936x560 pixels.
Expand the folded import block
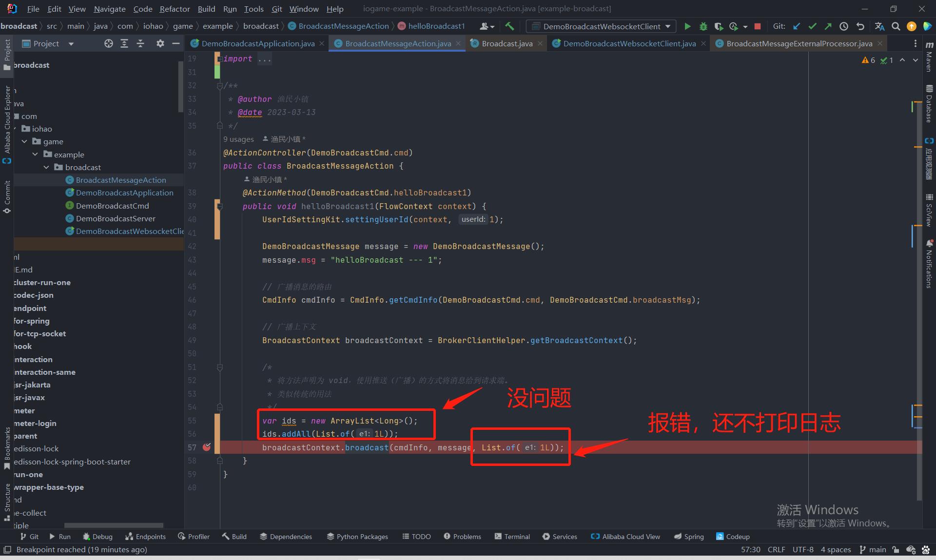pos(220,58)
